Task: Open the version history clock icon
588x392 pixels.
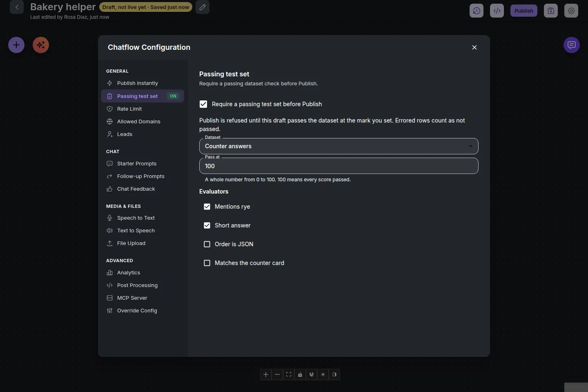Action: 477,11
